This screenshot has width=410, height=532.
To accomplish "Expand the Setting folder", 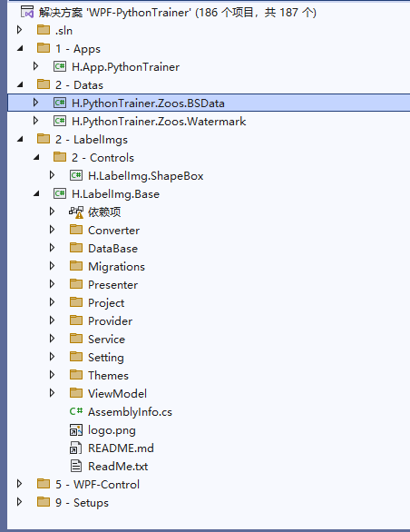I will 52,357.
